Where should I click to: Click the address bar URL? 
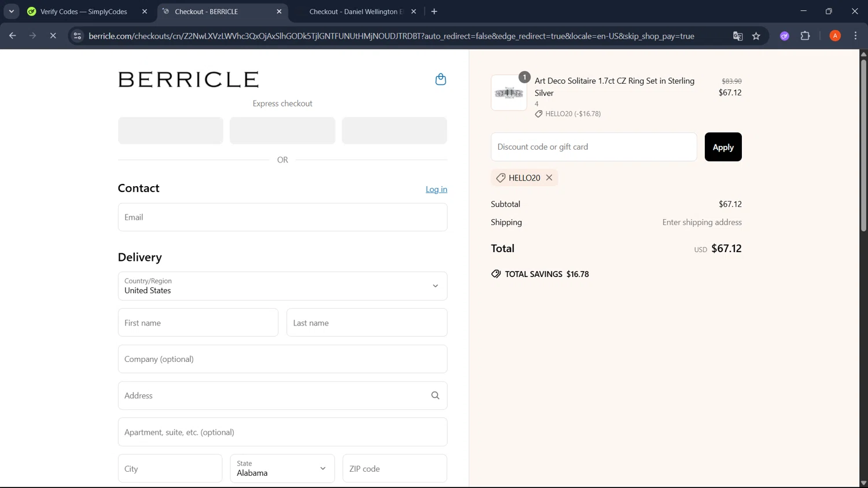pos(391,36)
